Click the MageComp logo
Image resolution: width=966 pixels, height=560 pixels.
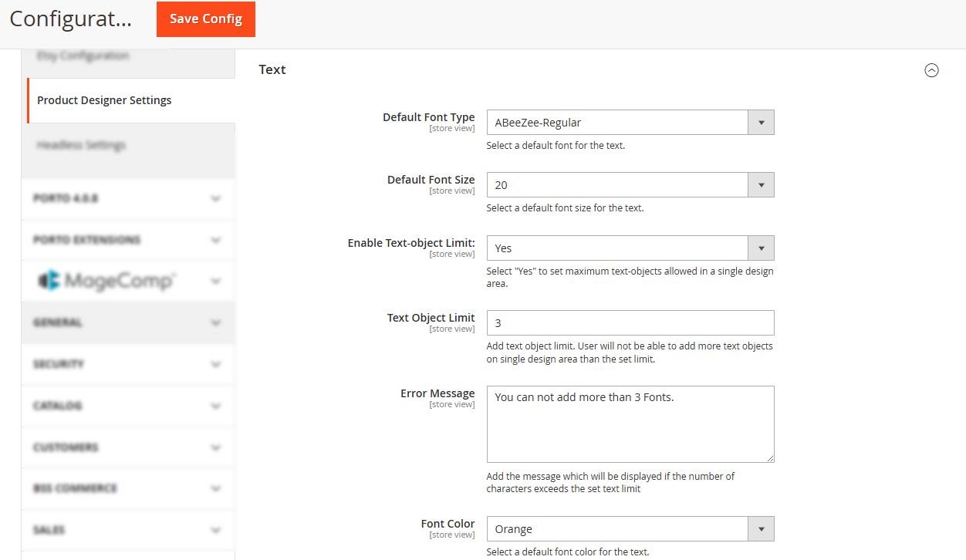[106, 281]
